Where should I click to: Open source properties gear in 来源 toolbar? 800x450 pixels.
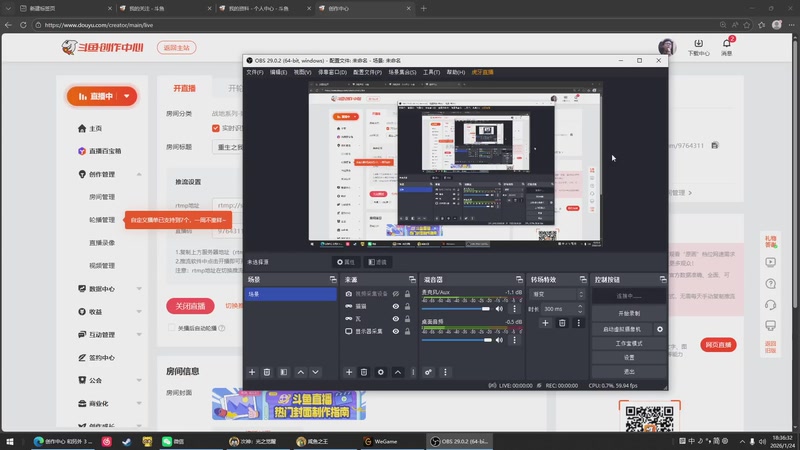point(381,372)
